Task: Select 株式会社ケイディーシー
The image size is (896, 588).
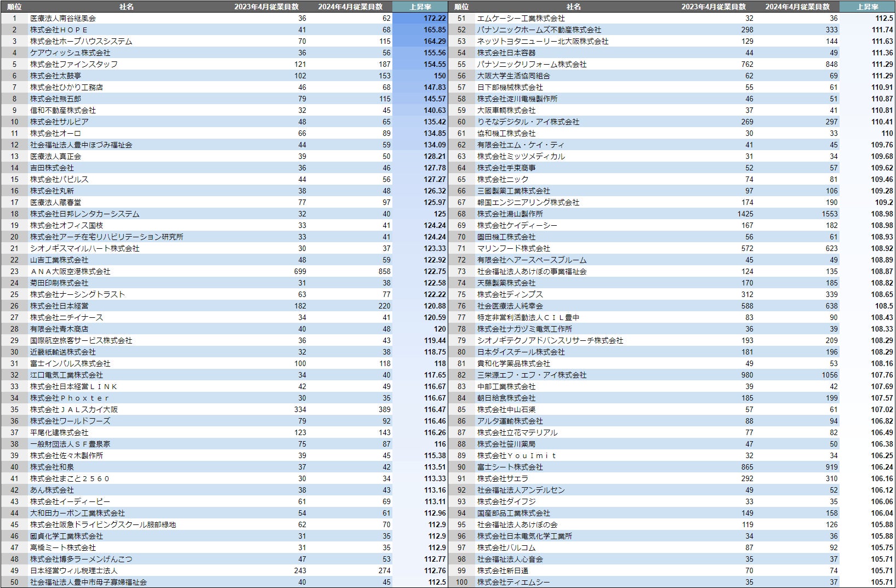Action: pyautogui.click(x=517, y=225)
